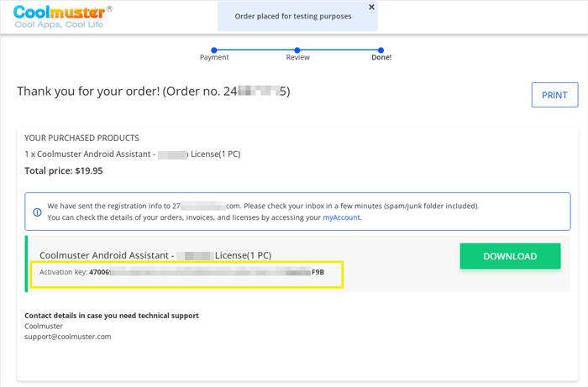
Task: Click the Coolmuster logo
Action: pyautogui.click(x=62, y=17)
